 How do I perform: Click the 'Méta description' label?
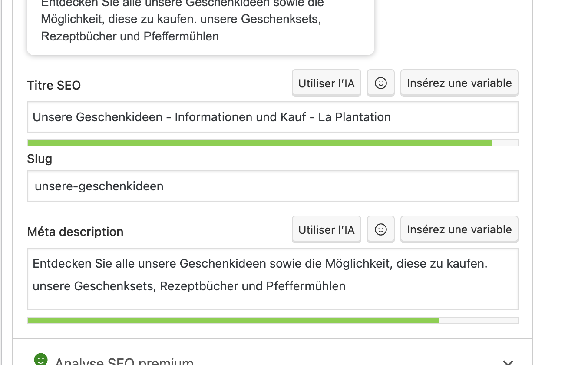click(x=75, y=232)
